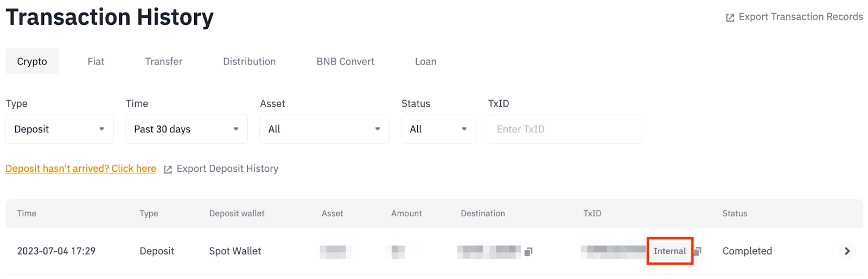Select the Crypto tab

(32, 62)
